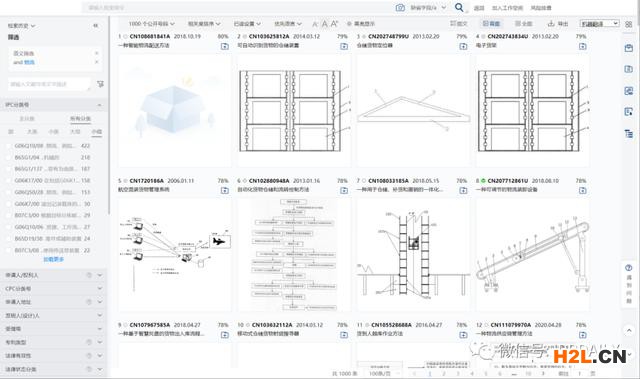Screen dimensions: 640x379
Task: Switch to the 小组 subgroup tab
Action: click(x=97, y=132)
